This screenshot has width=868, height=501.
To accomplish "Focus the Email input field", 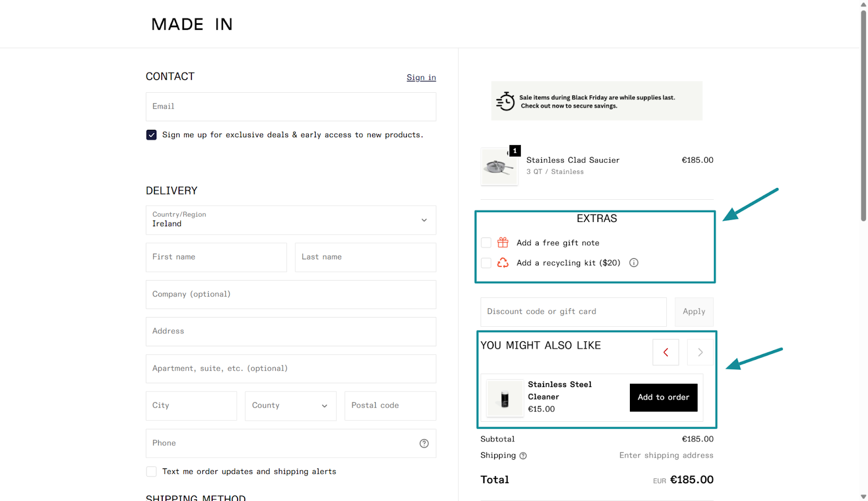I will coord(291,107).
